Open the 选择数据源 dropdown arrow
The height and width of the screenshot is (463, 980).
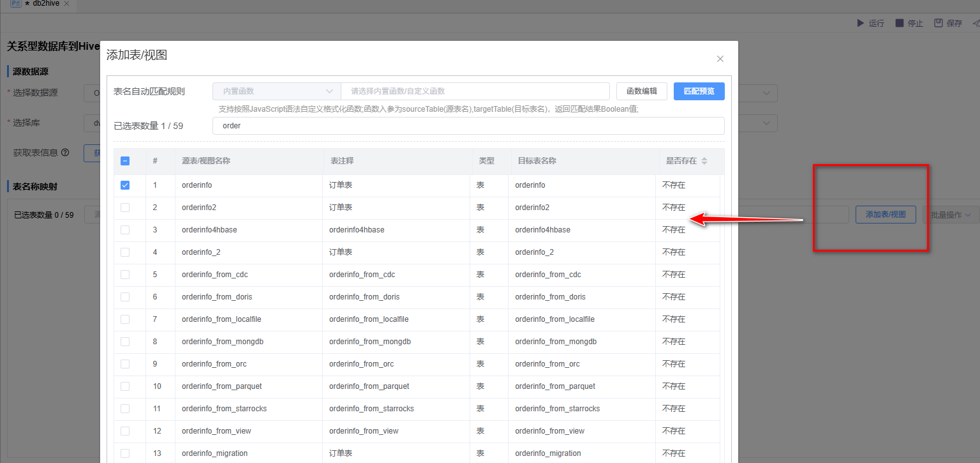766,93
